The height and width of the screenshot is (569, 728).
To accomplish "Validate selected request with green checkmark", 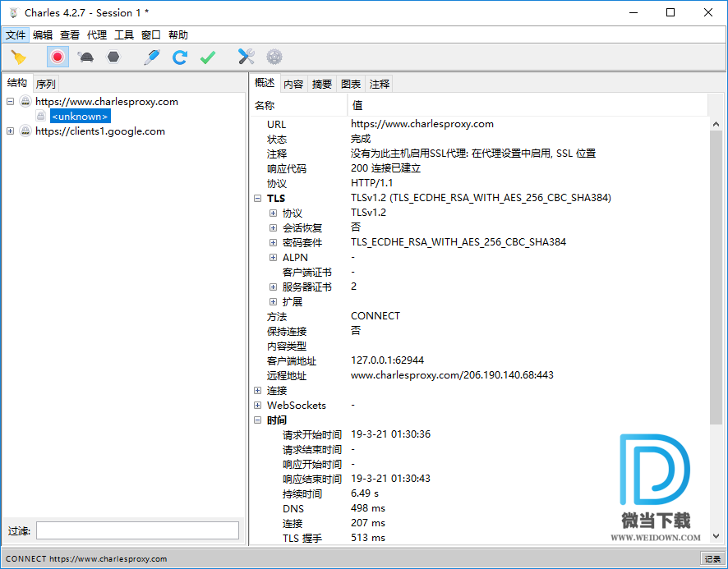I will tap(208, 57).
